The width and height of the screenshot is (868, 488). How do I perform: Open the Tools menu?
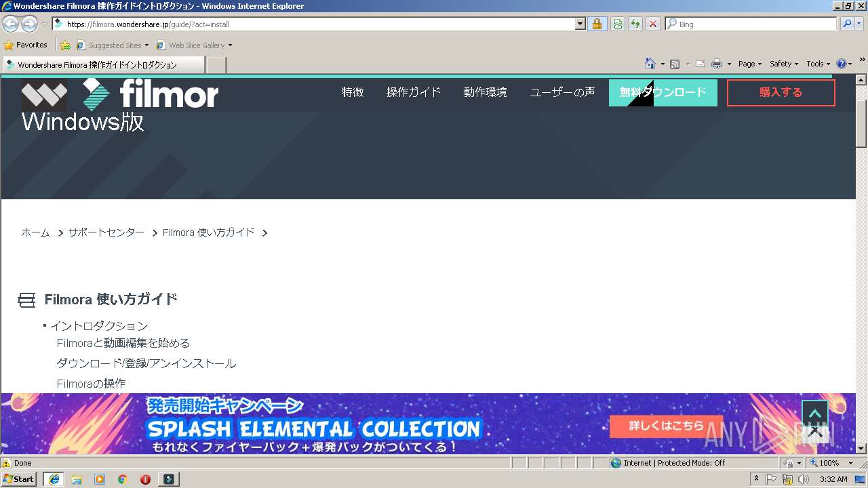pyautogui.click(x=818, y=64)
